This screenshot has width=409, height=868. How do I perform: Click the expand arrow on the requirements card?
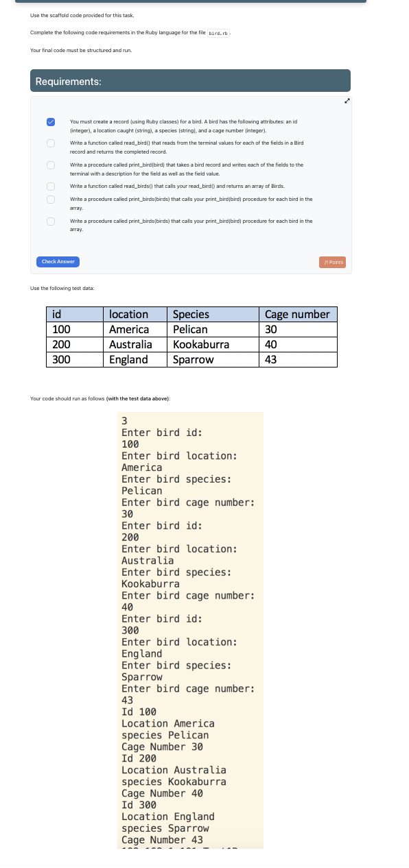(x=347, y=101)
